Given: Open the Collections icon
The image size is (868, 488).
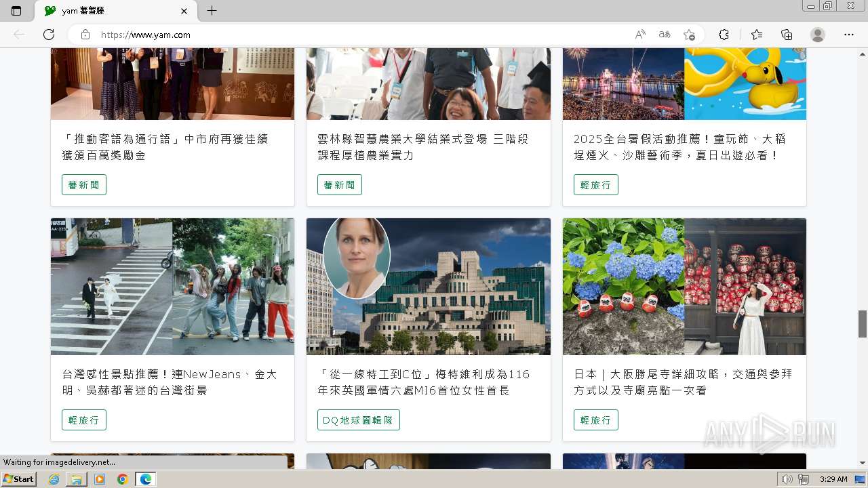Looking at the screenshot, I should 787,35.
